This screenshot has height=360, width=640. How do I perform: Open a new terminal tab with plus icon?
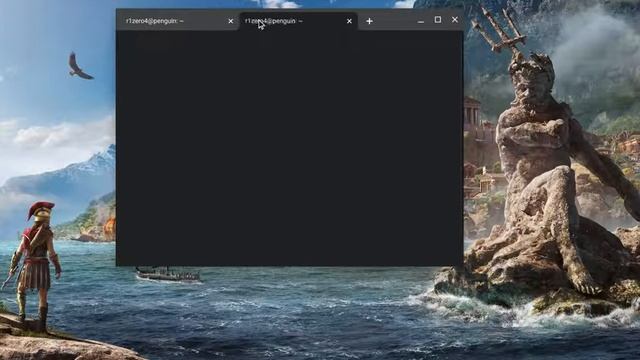369,21
